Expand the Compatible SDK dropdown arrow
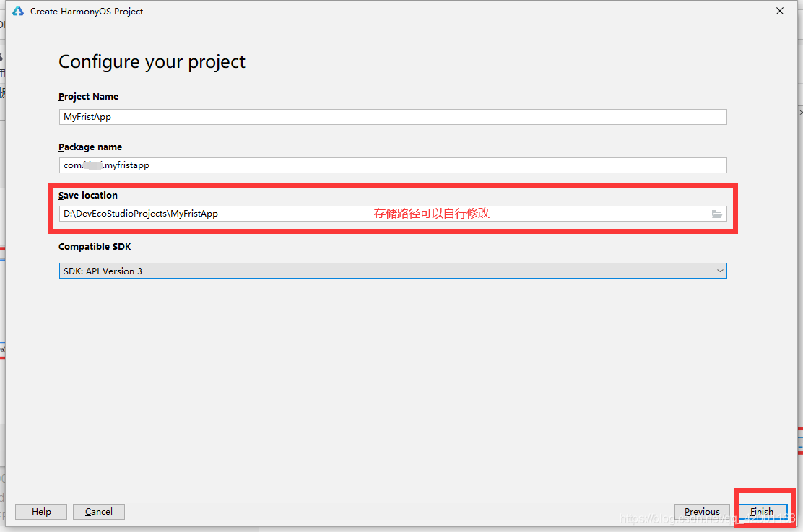 pyautogui.click(x=719, y=271)
